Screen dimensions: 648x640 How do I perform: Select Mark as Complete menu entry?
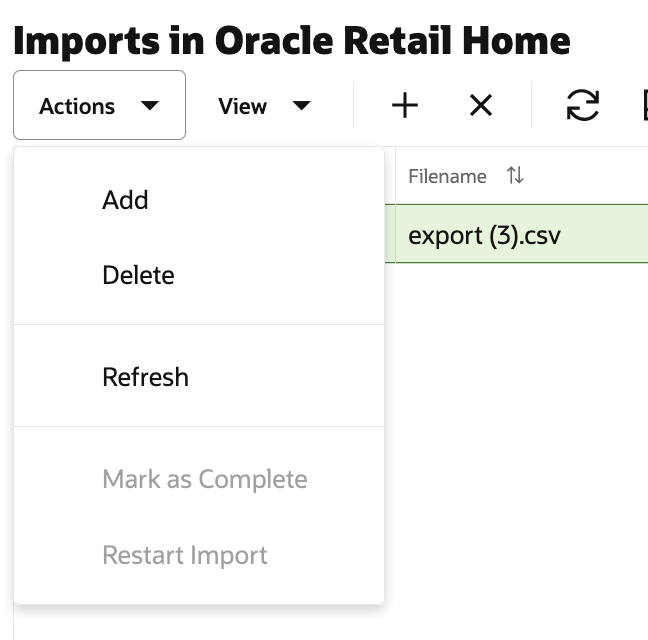(x=199, y=479)
